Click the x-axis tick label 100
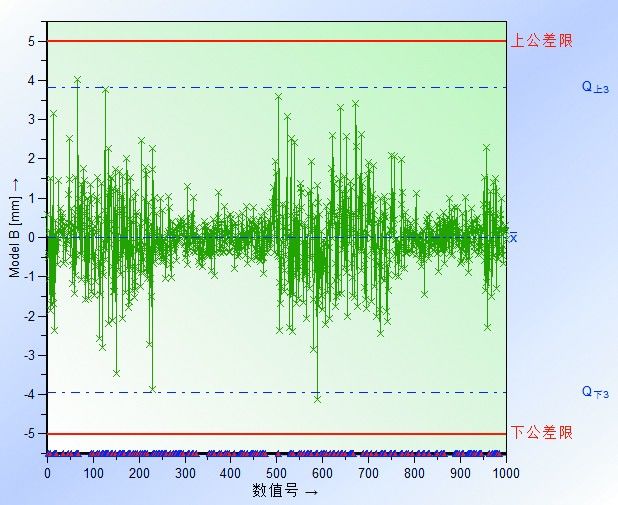The height and width of the screenshot is (505, 618). [93, 474]
